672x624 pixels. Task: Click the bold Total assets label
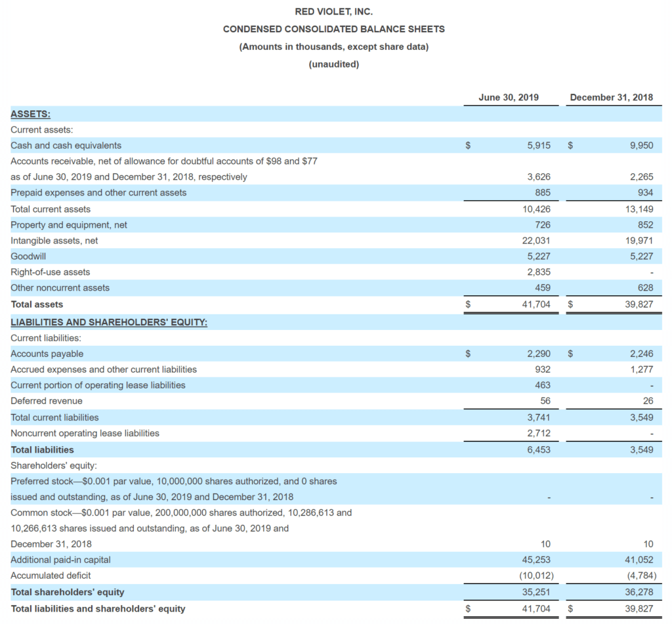point(37,304)
